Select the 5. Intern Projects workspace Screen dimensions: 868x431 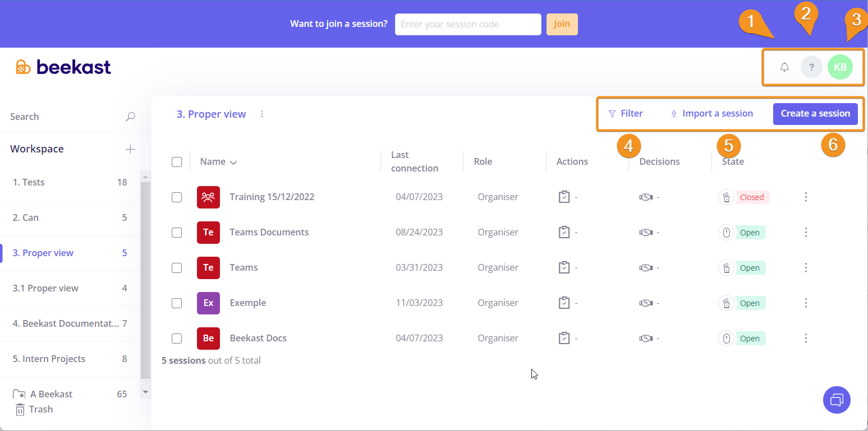[70, 359]
